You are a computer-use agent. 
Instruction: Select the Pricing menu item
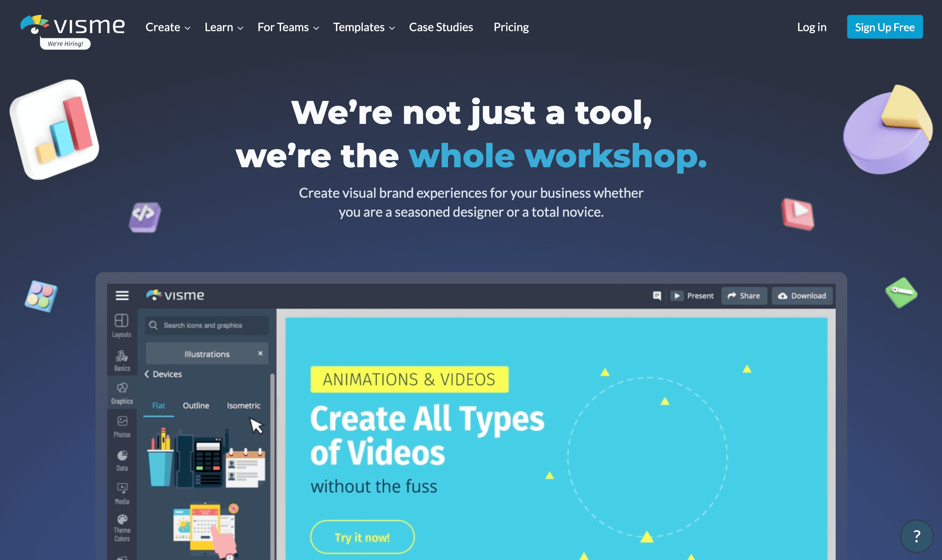[511, 27]
